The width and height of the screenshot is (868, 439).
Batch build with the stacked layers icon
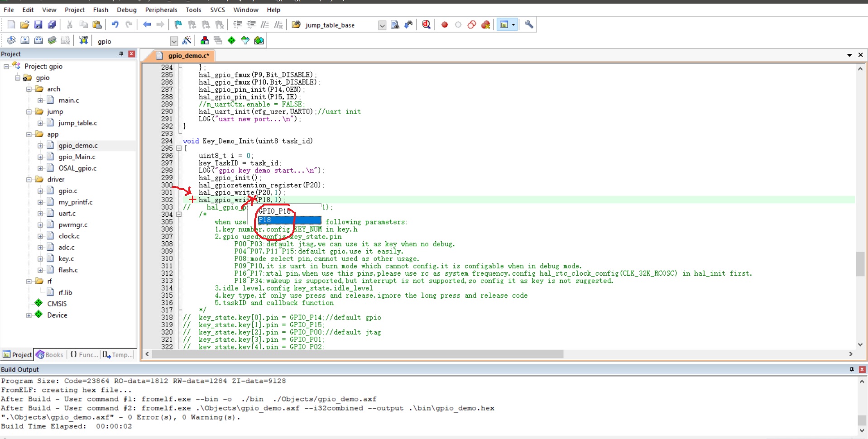click(x=52, y=41)
